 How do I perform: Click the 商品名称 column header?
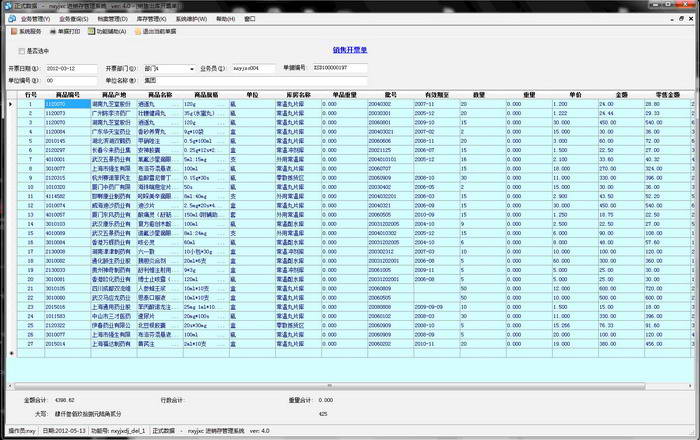pyautogui.click(x=160, y=95)
